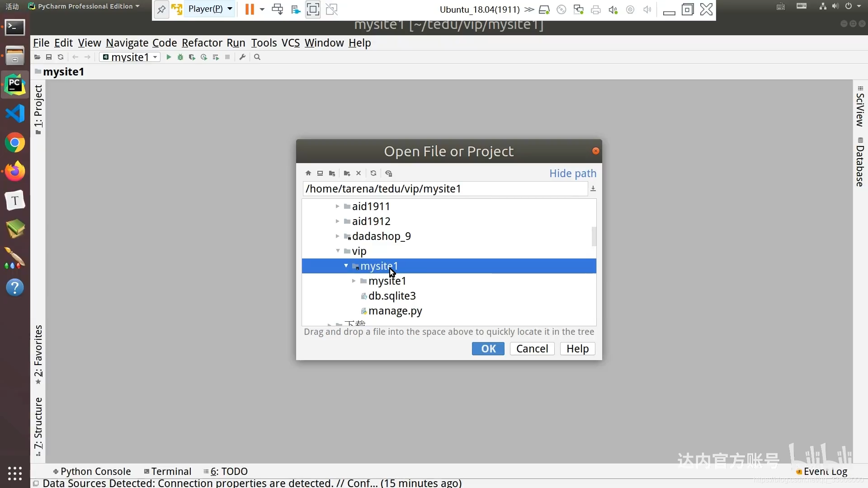Open the Event Log
Image resolution: width=868 pixels, height=488 pixels.
[x=822, y=472]
